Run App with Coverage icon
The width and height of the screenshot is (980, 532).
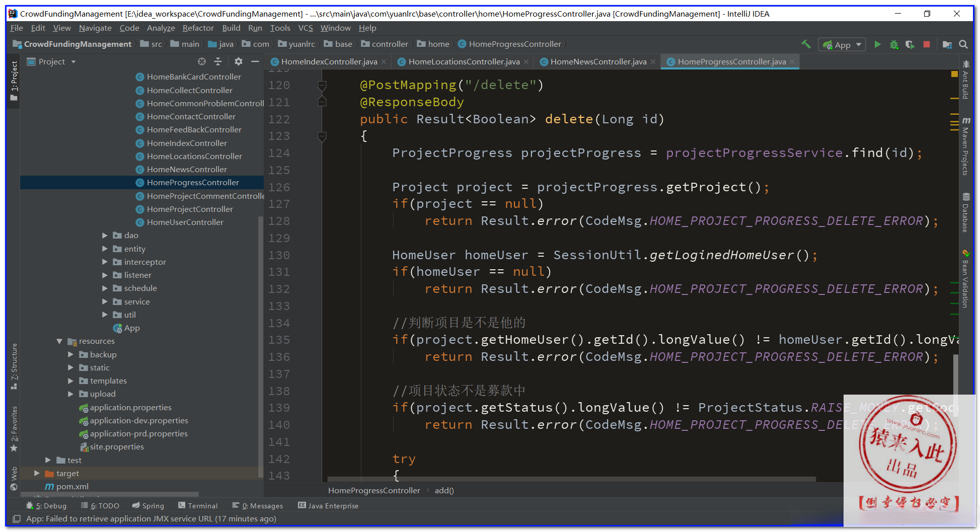click(x=910, y=44)
